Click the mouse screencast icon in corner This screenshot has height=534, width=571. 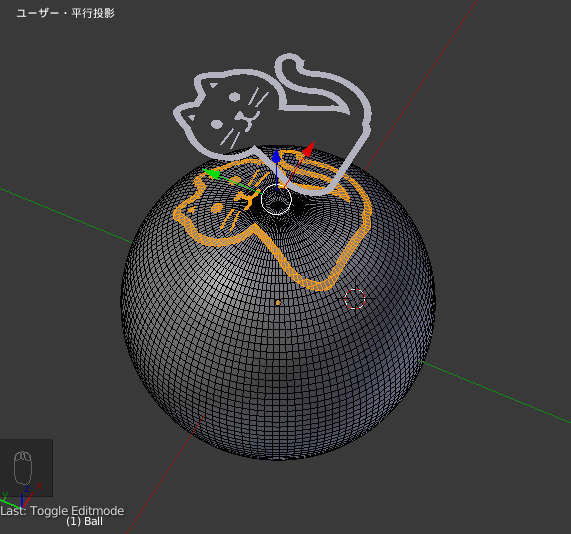[x=23, y=468]
